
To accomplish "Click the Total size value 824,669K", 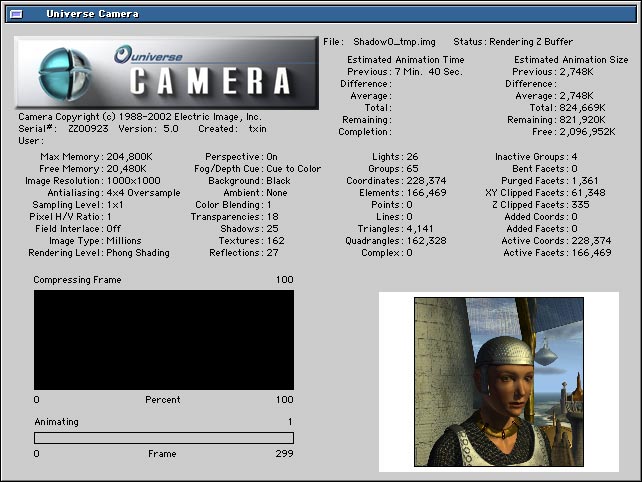I will [x=582, y=108].
